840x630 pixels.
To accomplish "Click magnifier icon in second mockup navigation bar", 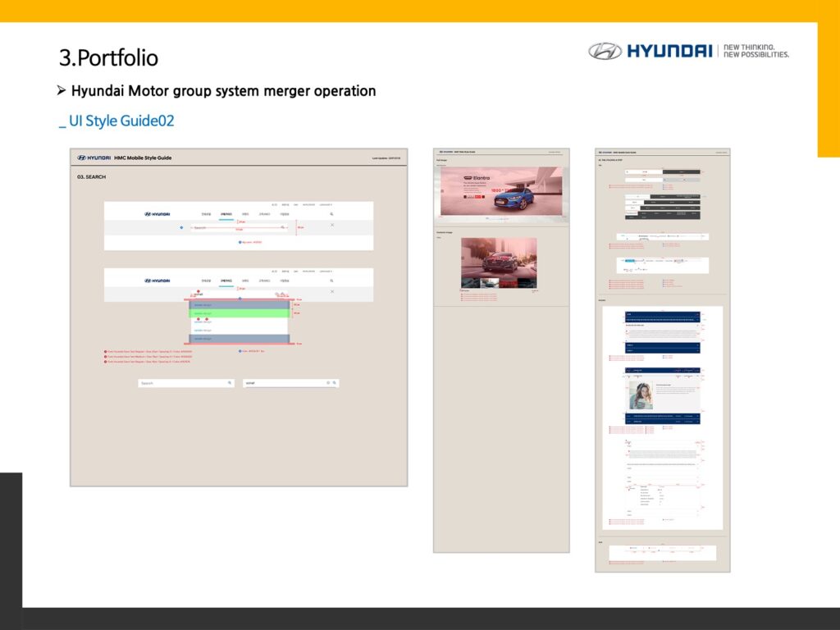I will pos(331,280).
